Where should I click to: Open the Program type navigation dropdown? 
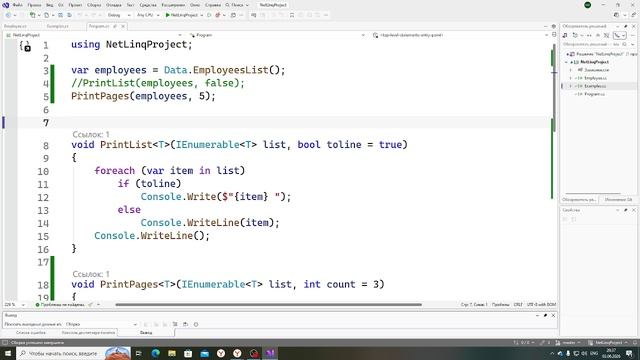pyautogui.click(x=277, y=35)
